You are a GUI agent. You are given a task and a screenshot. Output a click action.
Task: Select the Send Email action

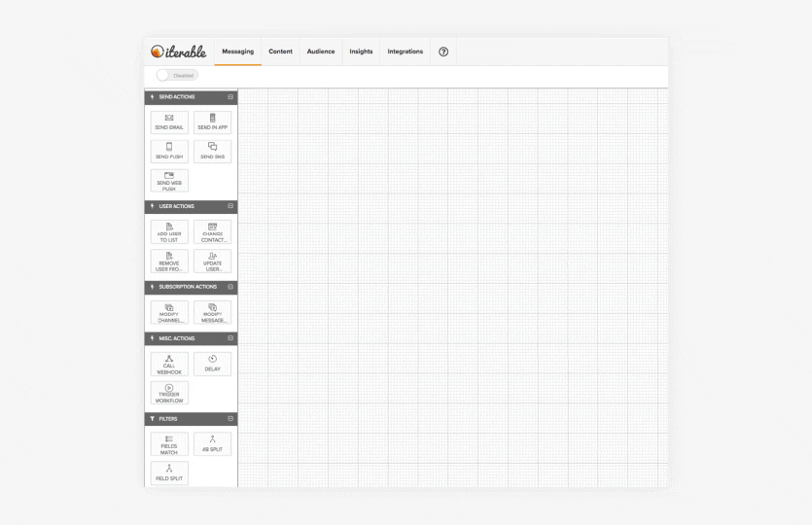pos(169,122)
